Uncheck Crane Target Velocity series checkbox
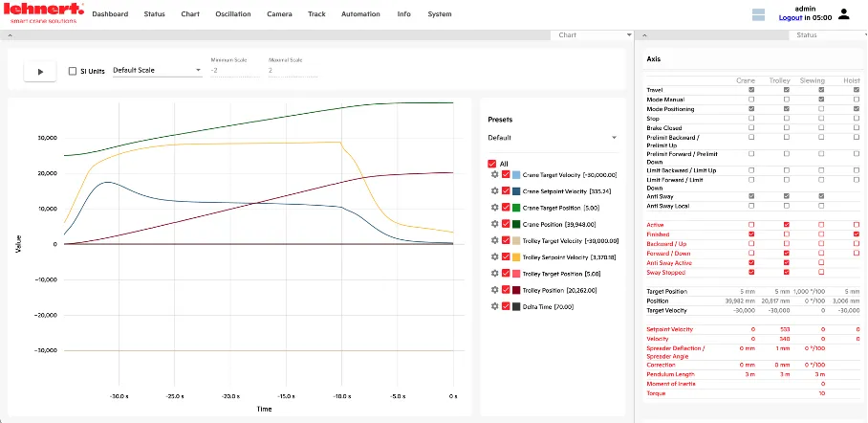 [506, 174]
